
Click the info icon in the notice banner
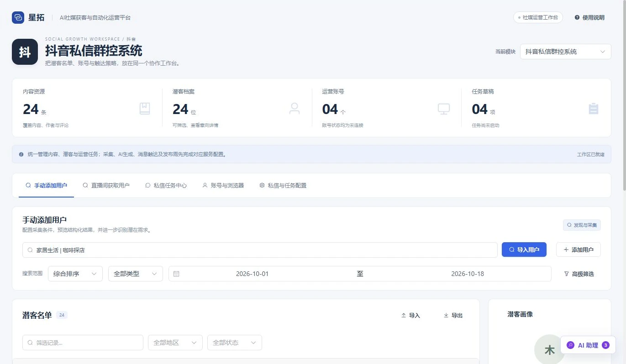tap(21, 154)
